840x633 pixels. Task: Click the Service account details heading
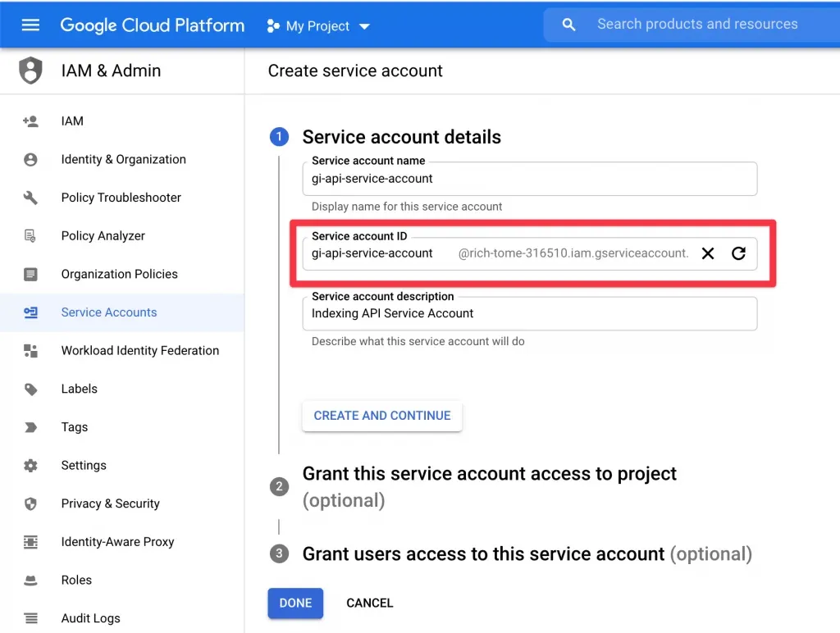tap(402, 137)
